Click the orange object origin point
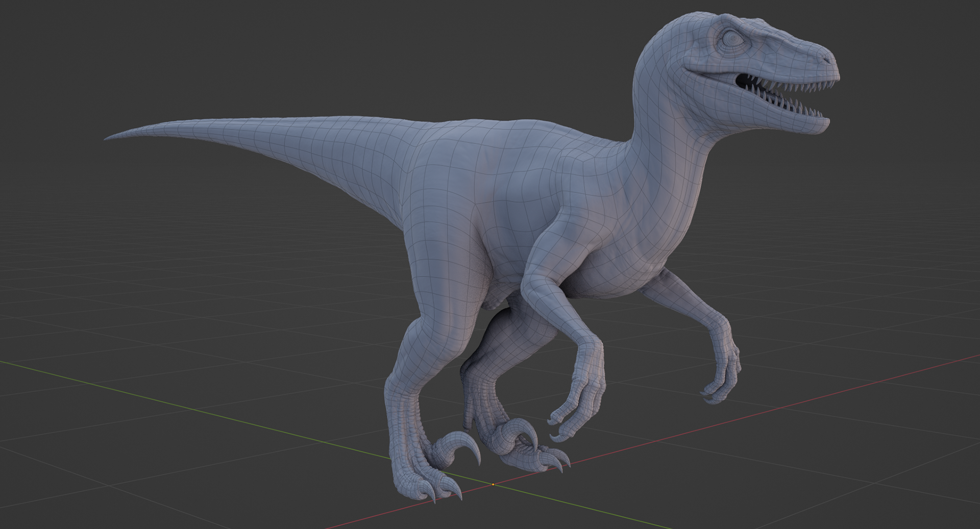Screen dimensions: 980x529 [493, 484]
